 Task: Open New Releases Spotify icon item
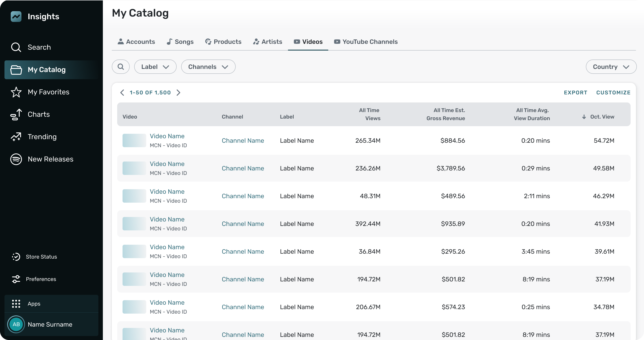tap(50, 159)
